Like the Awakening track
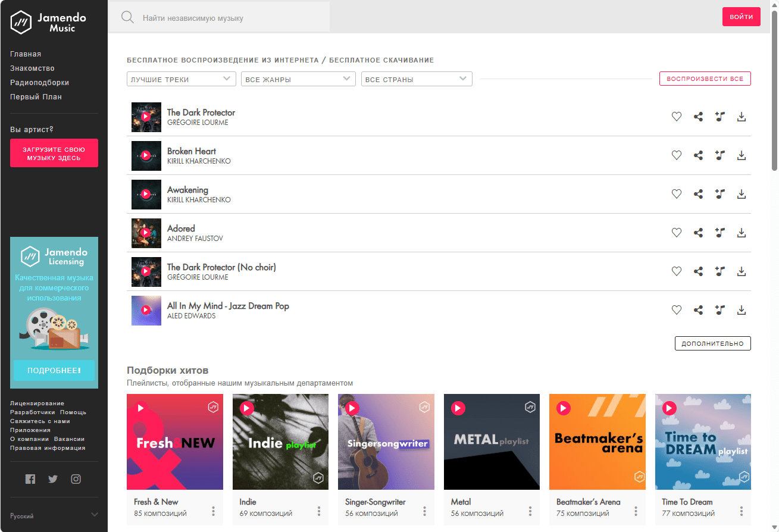This screenshot has height=532, width=779. 676,194
